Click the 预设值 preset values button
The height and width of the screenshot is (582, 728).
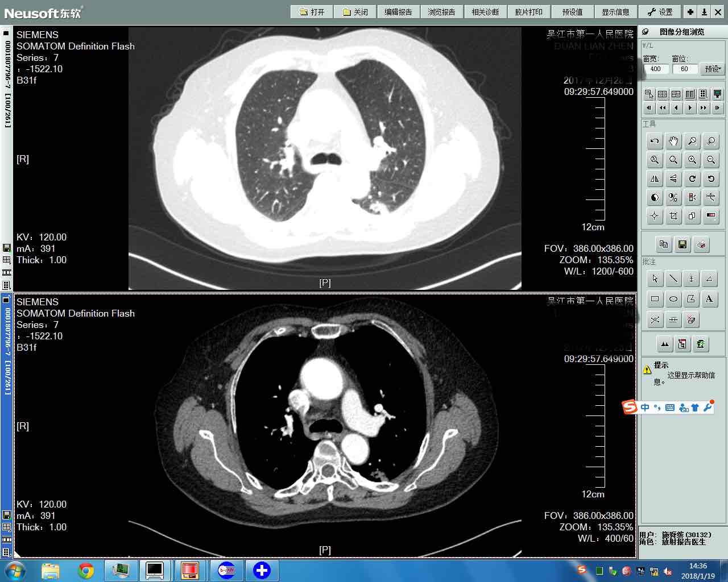pos(572,12)
